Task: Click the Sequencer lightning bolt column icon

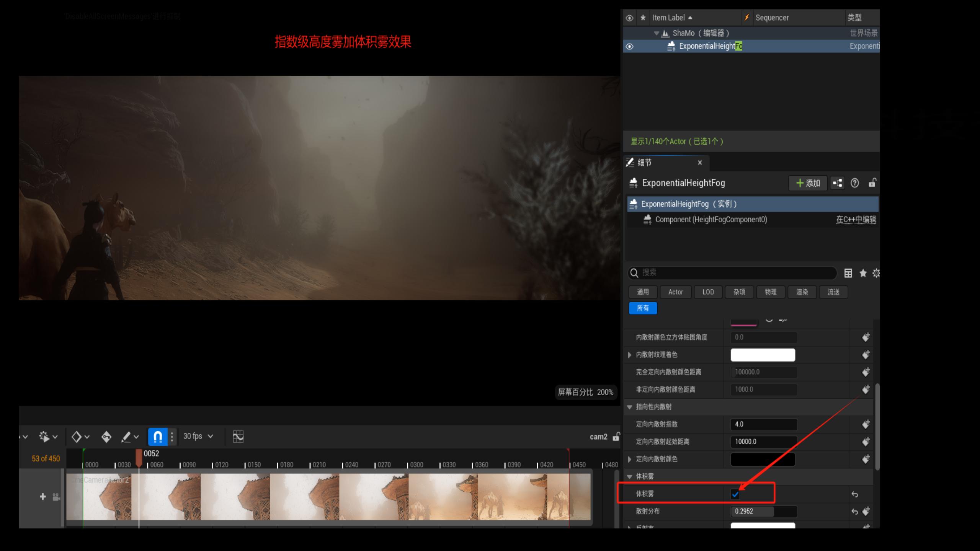Action: click(746, 18)
